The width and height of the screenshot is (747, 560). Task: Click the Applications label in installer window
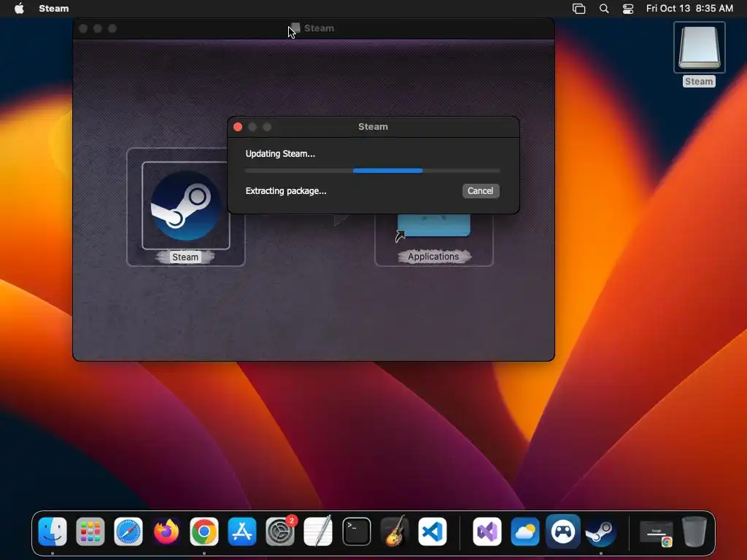tap(433, 257)
